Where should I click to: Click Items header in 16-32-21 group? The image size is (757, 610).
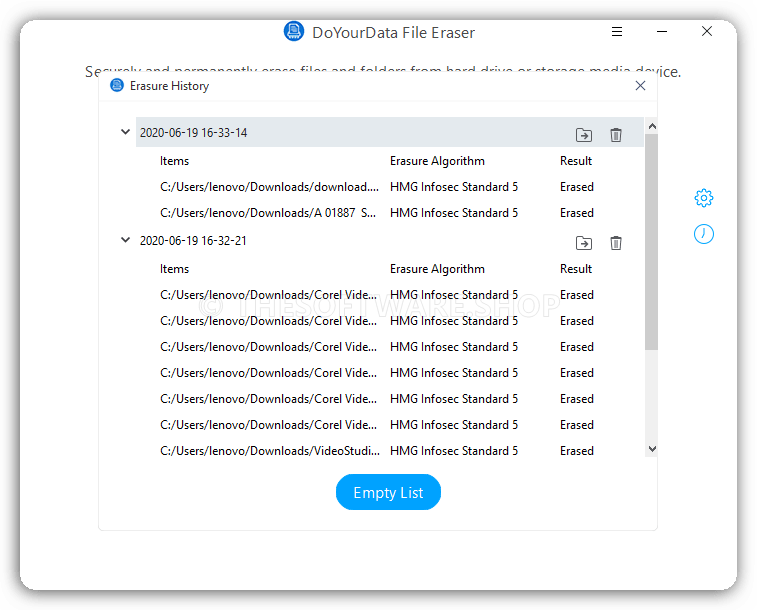pyautogui.click(x=174, y=269)
